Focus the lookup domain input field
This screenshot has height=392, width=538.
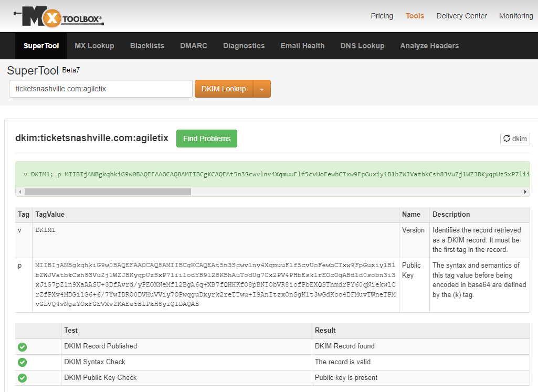click(101, 89)
